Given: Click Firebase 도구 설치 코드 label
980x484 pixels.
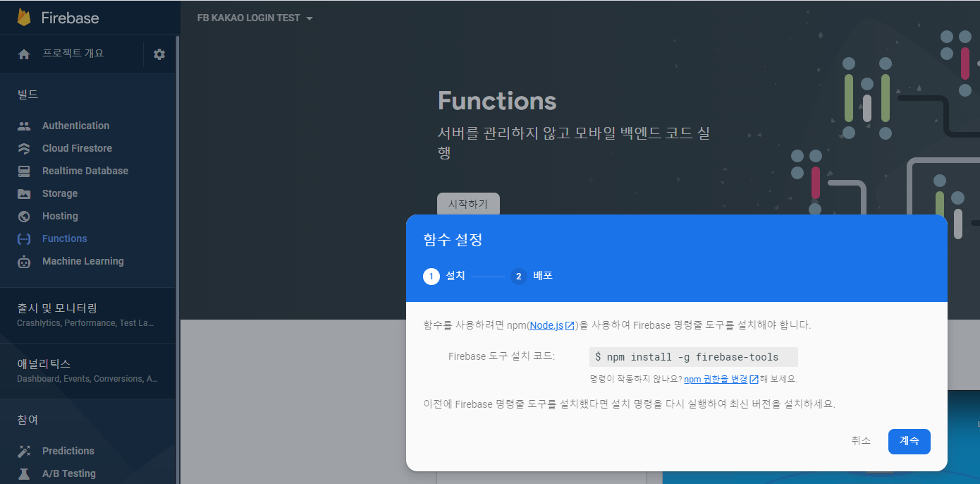Looking at the screenshot, I should 501,357.
